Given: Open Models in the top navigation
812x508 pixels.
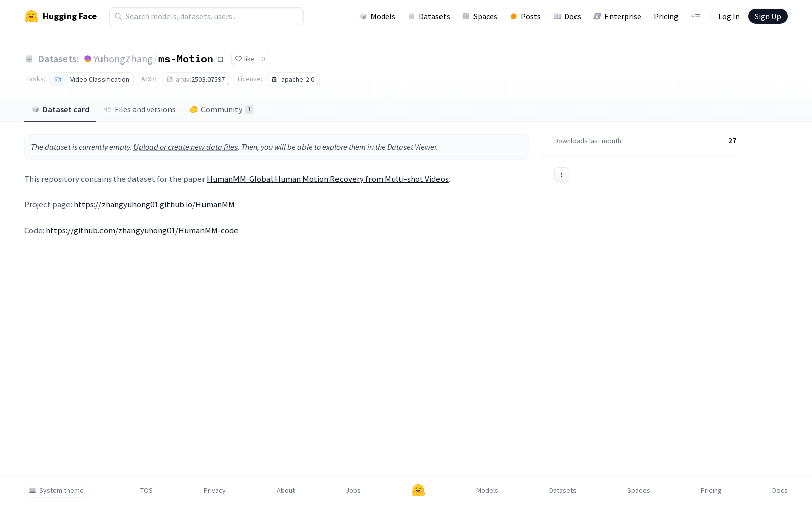Looking at the screenshot, I should [x=378, y=16].
